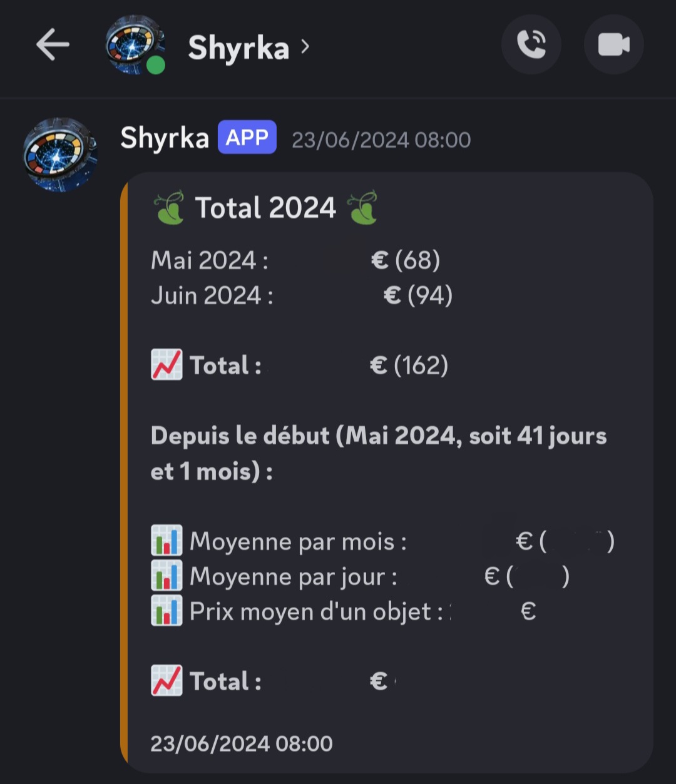Select the Juin 2024 line
676x784 pixels.
tap(302, 295)
